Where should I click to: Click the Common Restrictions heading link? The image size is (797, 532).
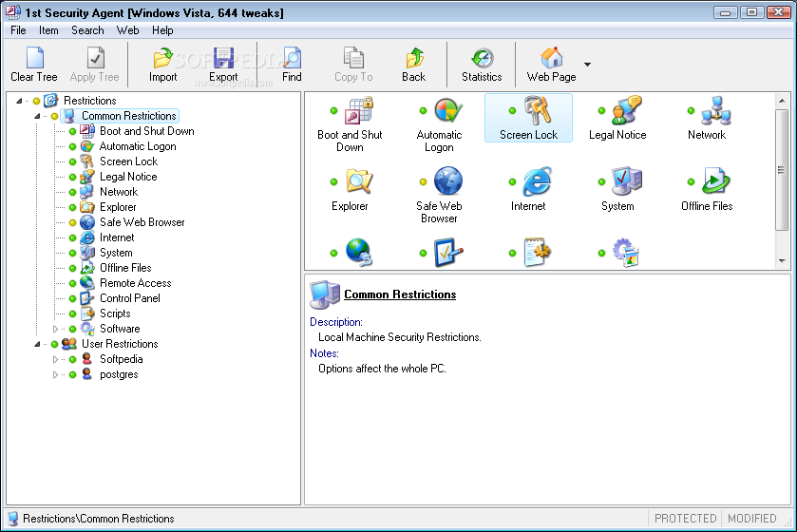tap(400, 294)
